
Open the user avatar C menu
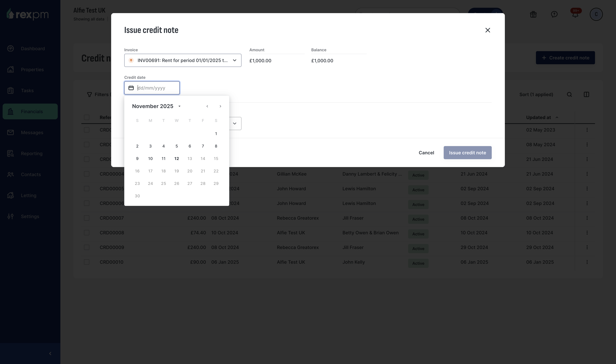pyautogui.click(x=596, y=14)
